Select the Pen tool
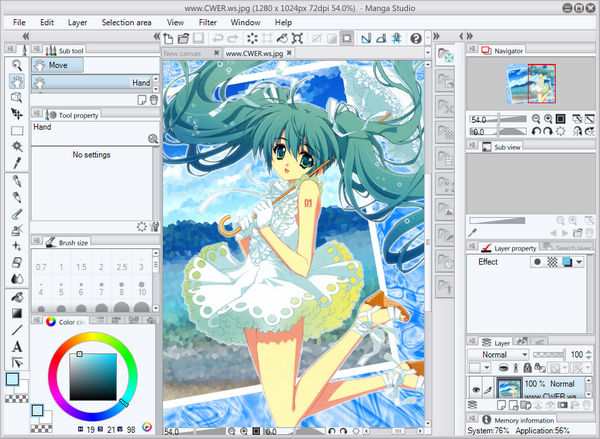The image size is (600, 439). (x=16, y=181)
